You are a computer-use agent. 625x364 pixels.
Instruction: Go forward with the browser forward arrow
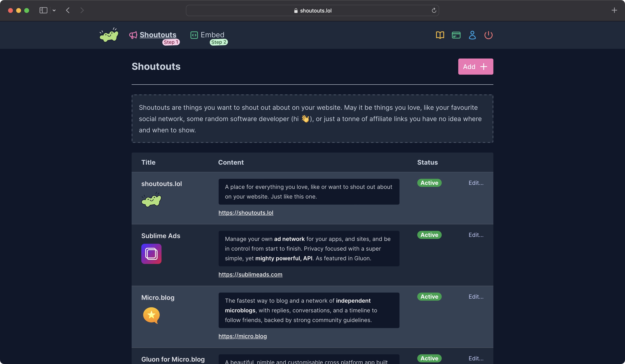(x=82, y=10)
